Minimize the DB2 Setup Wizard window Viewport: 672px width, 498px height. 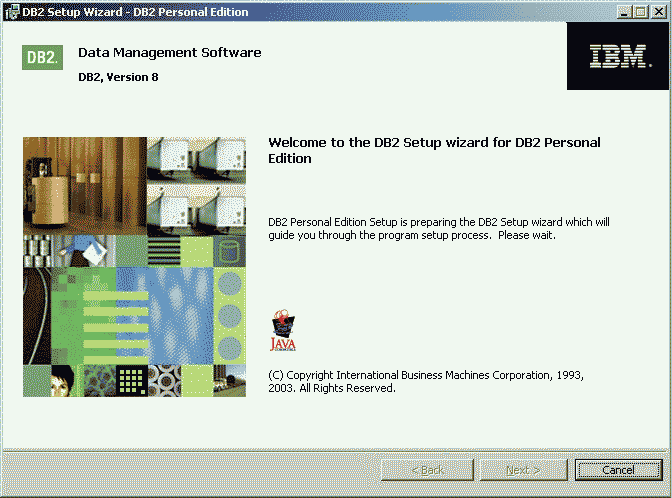[x=622, y=11]
